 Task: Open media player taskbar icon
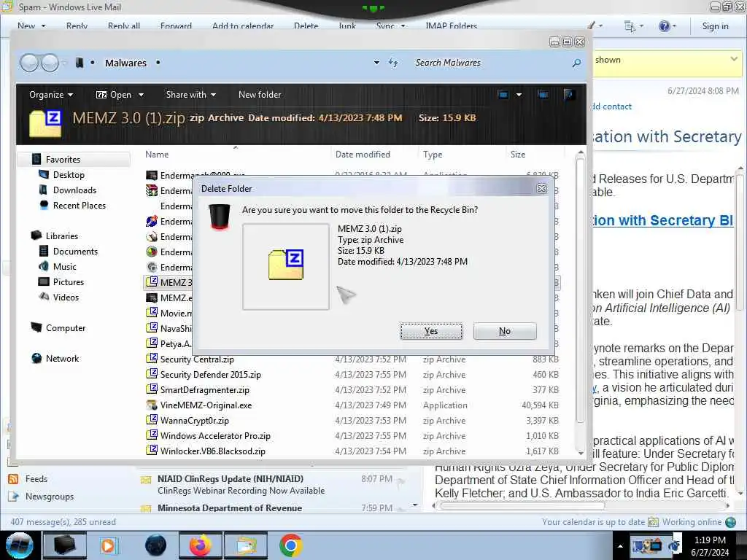pos(108,545)
